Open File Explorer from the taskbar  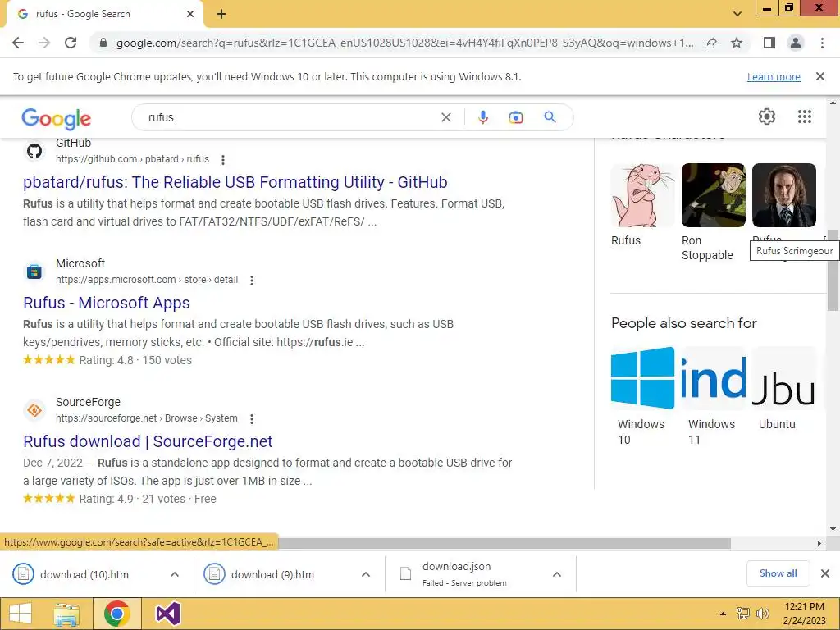point(66,614)
